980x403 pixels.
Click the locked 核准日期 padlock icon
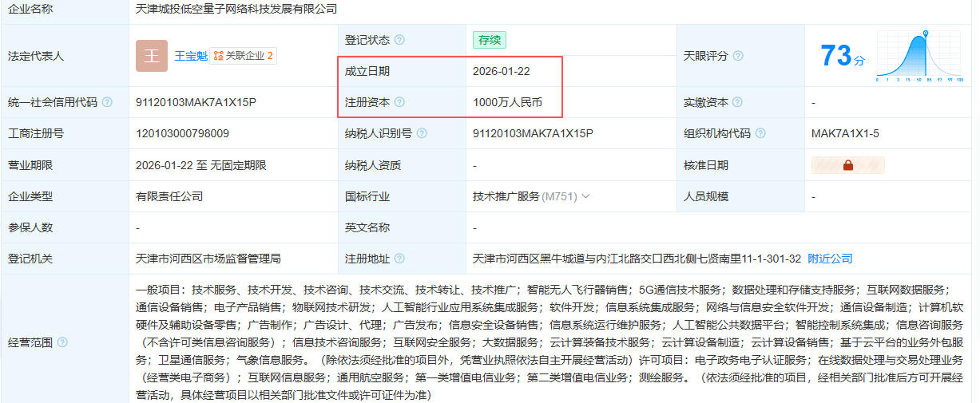click(x=848, y=165)
